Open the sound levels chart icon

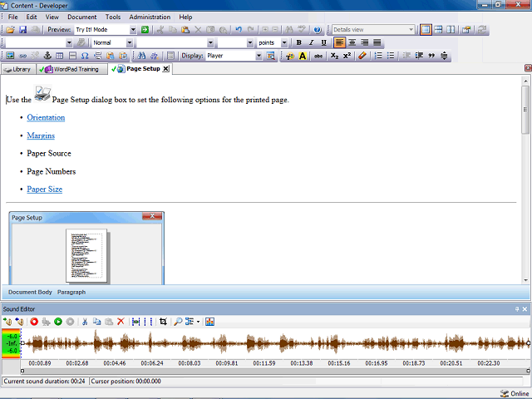pos(209,322)
